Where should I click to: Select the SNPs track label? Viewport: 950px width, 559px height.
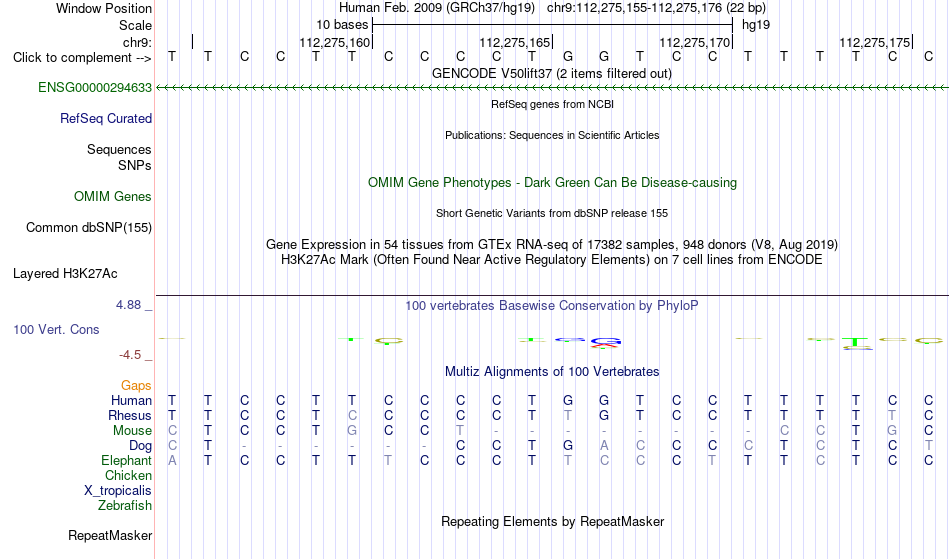(x=135, y=165)
